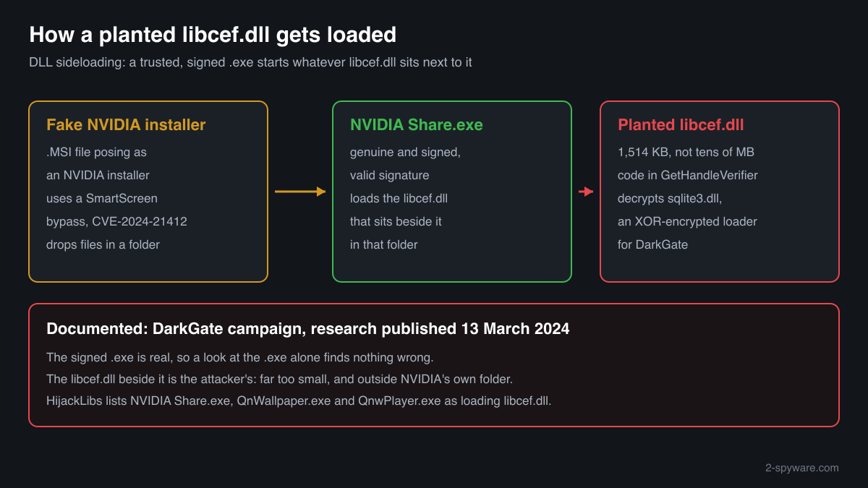
Task: Click the line '1,514 KB, not tens of MB'
Action: coord(686,152)
